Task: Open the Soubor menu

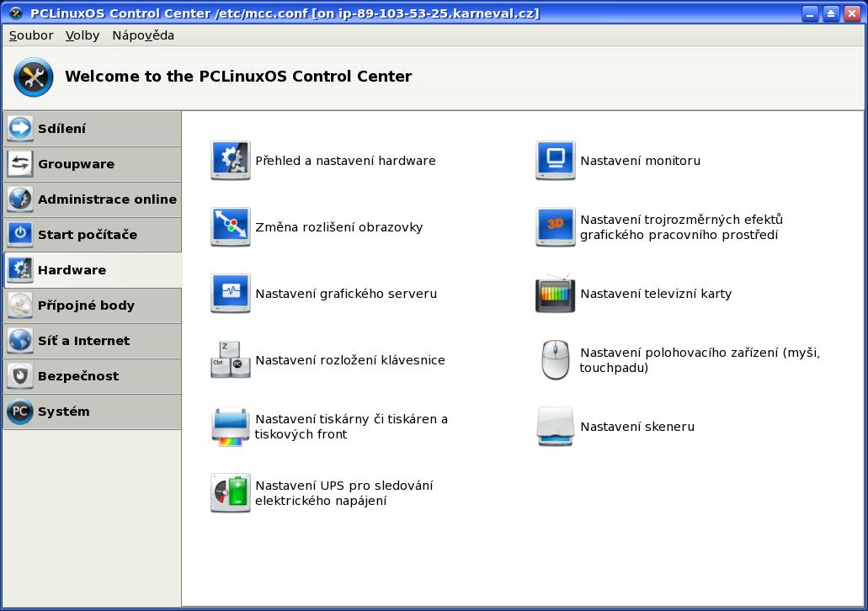Action: tap(31, 35)
